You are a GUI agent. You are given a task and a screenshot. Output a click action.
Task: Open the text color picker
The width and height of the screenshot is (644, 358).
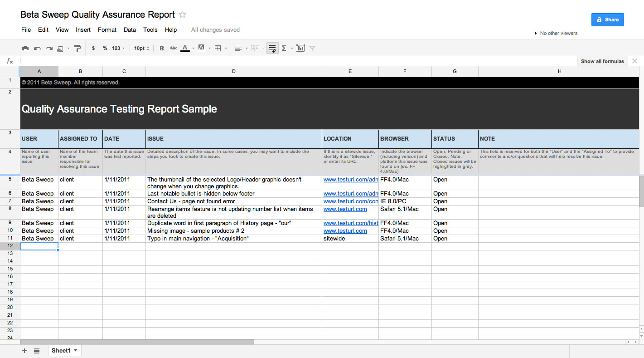tap(185, 48)
